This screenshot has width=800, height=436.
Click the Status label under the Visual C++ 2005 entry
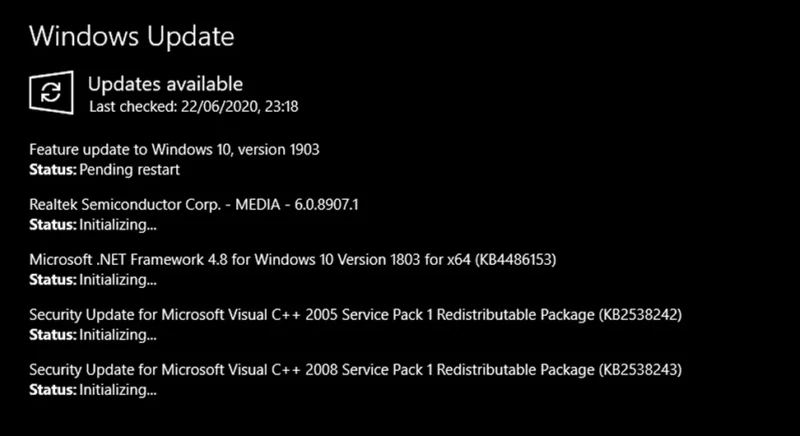(53, 335)
